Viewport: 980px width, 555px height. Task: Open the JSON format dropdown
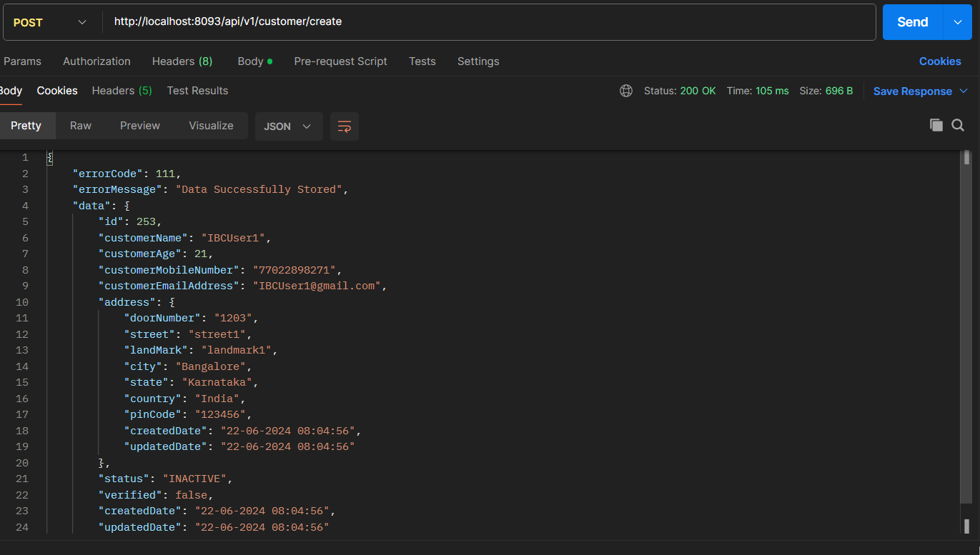coord(288,126)
